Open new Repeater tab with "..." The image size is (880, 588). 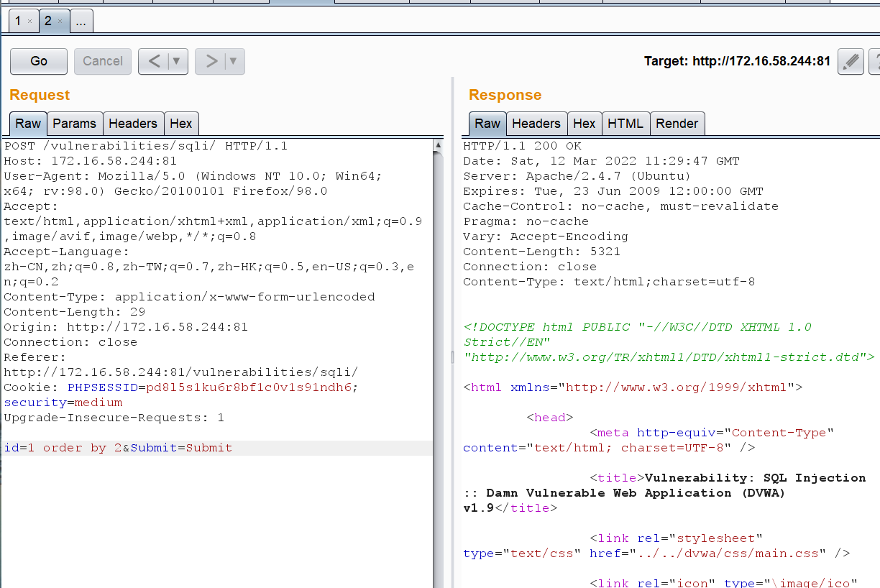(81, 22)
